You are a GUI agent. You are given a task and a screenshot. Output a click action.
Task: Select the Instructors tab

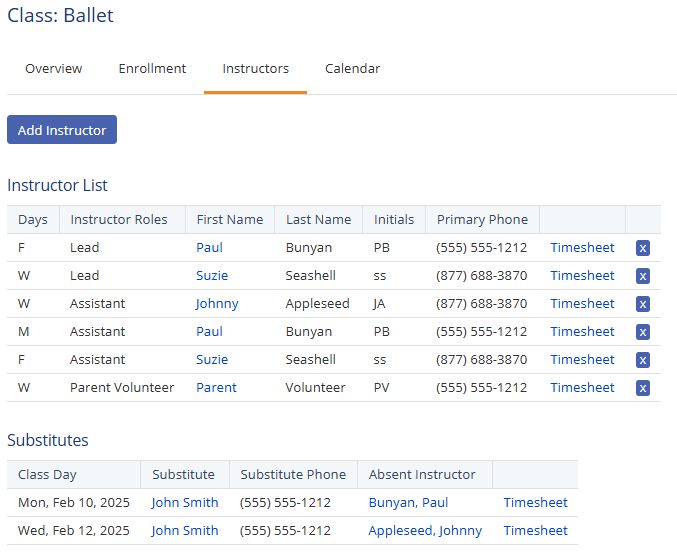255,69
